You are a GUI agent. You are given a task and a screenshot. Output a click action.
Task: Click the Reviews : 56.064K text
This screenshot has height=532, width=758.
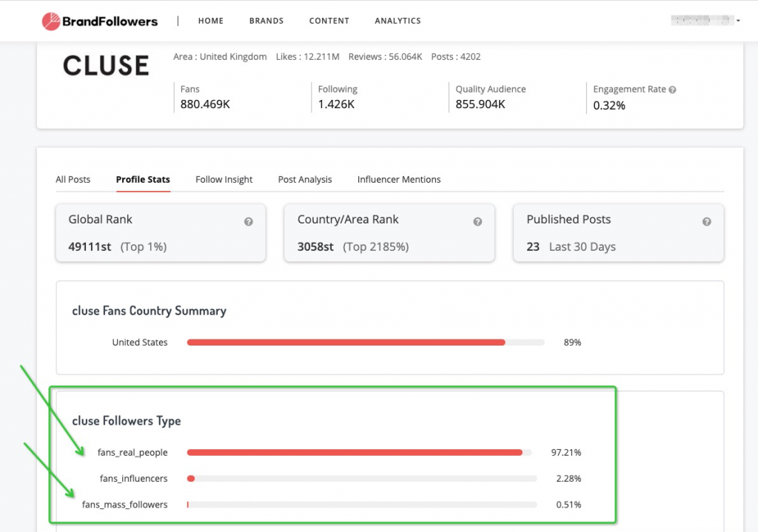(x=385, y=56)
